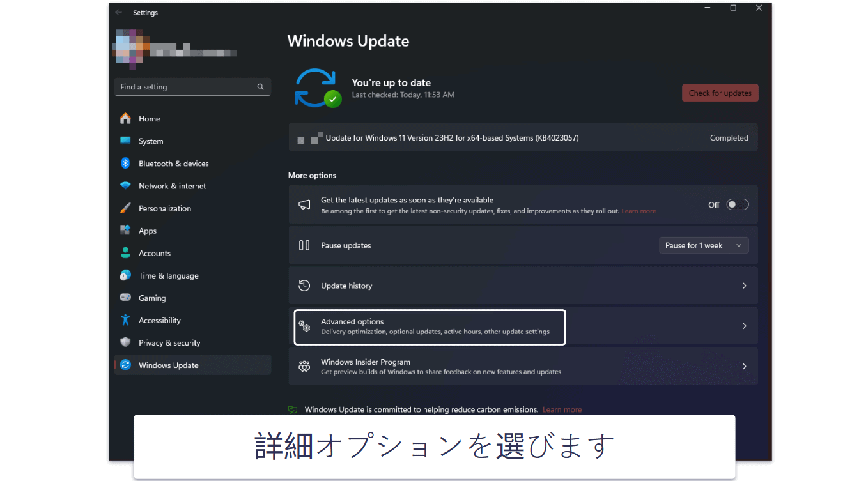Click the Last checked time text
Screen dimensions: 868x481
(x=403, y=95)
